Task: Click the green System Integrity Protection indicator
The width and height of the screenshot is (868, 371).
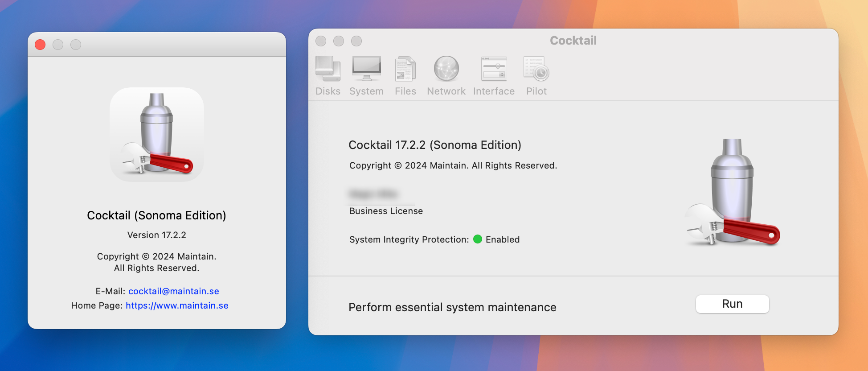Action: (x=478, y=239)
